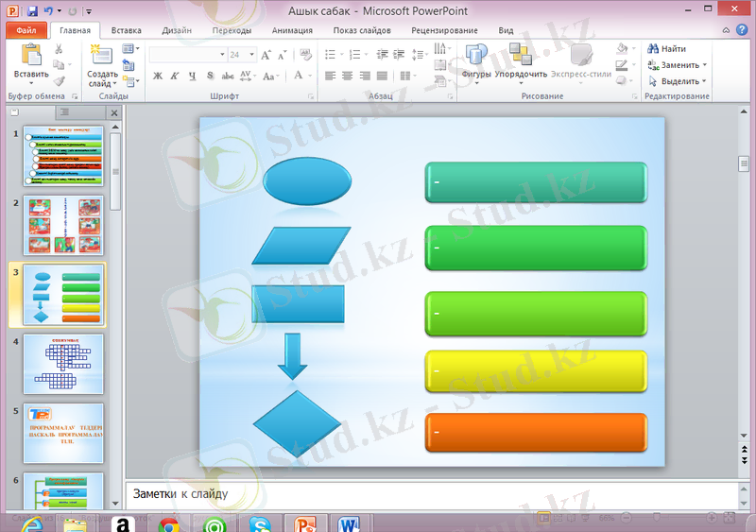Image resolution: width=756 pixels, height=532 pixels.
Task: Click the Упорядочить arrange icon
Action: pyautogui.click(x=520, y=56)
